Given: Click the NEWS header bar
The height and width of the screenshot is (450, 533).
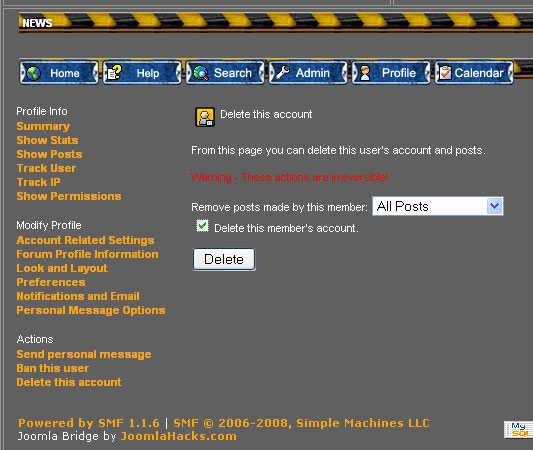Looking at the screenshot, I should 276,22.
